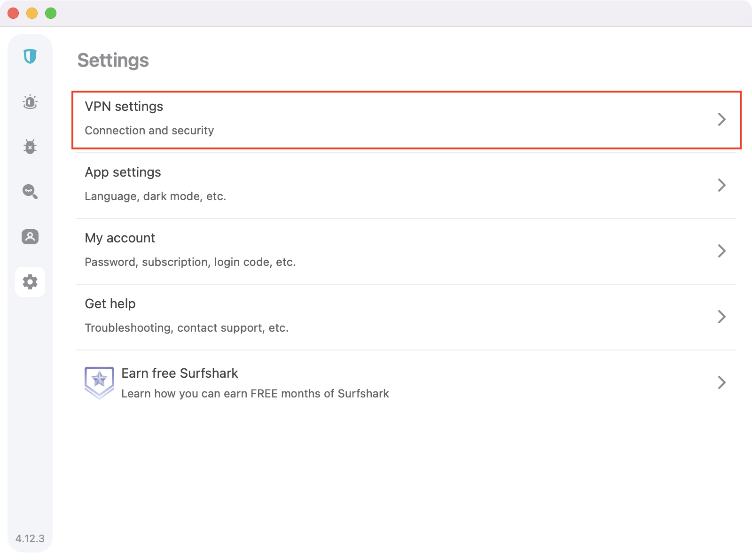Click the 4.12.3 version number
Image resolution: width=752 pixels, height=560 pixels.
click(x=30, y=538)
